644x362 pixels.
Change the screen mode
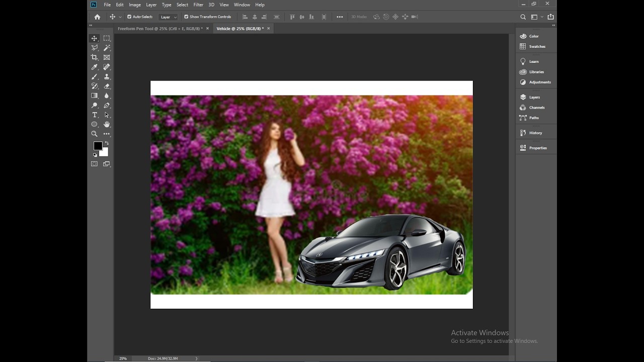point(107,164)
